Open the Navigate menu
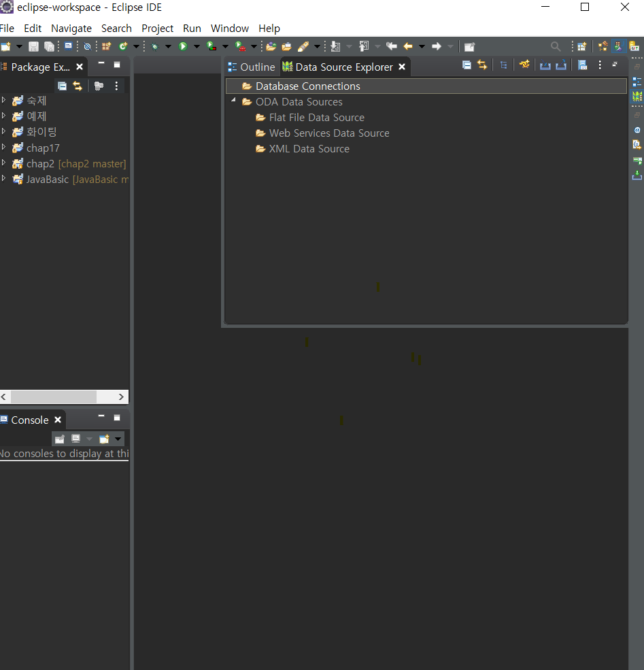644x670 pixels. click(71, 28)
